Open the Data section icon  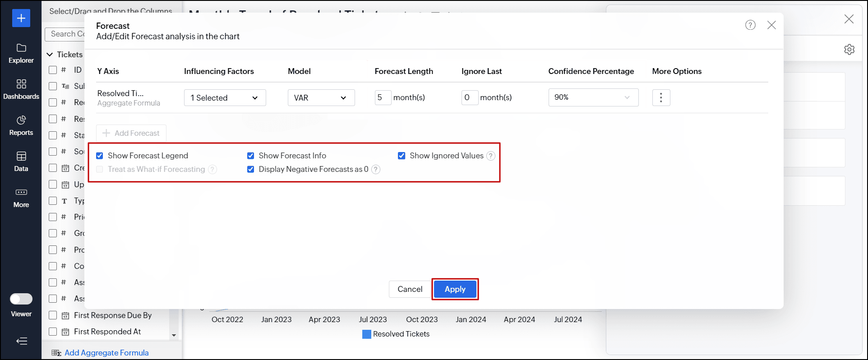pyautogui.click(x=21, y=157)
